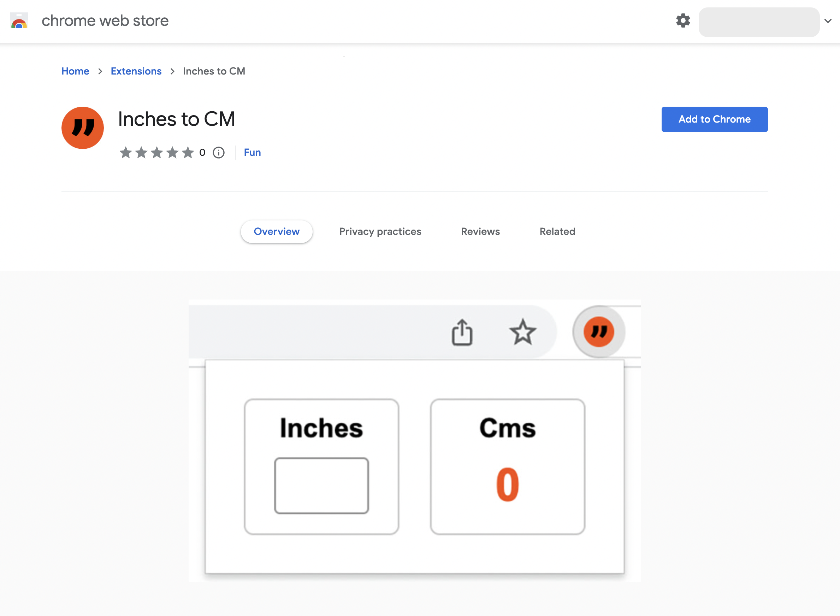Switch to the Reviews tab
The image size is (840, 616).
pos(480,231)
